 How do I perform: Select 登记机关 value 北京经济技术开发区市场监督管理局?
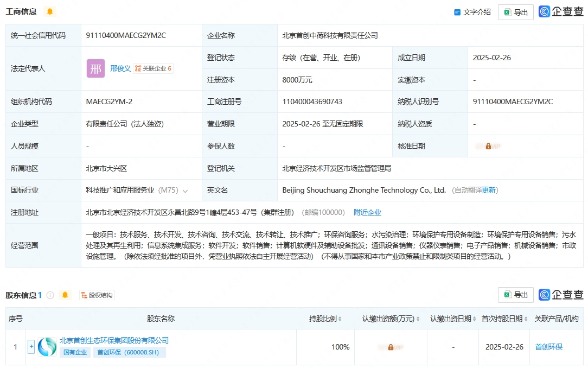point(337,168)
